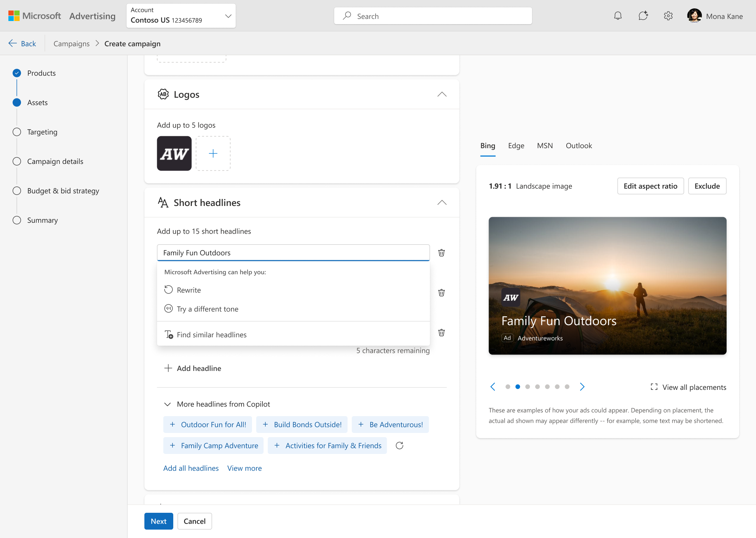This screenshot has width=756, height=538.
Task: Open the notifications bell
Action: pos(618,16)
